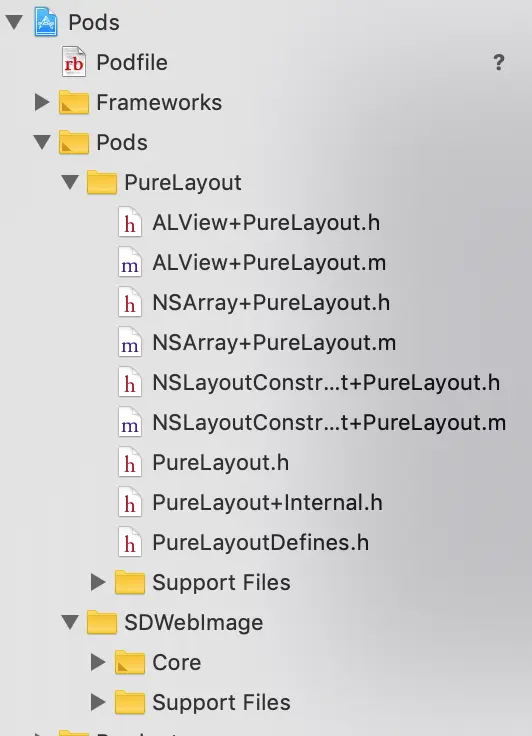Viewport: 532px width, 736px height.
Task: Open NSArray+PureLayout.m file name
Action: 274,343
